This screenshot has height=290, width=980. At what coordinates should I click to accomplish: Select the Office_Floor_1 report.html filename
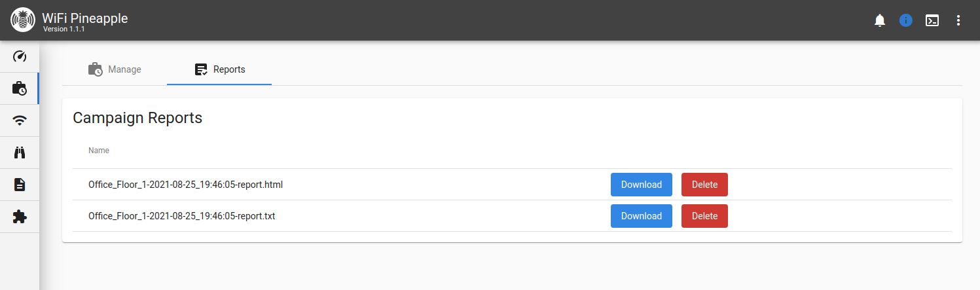click(x=186, y=185)
